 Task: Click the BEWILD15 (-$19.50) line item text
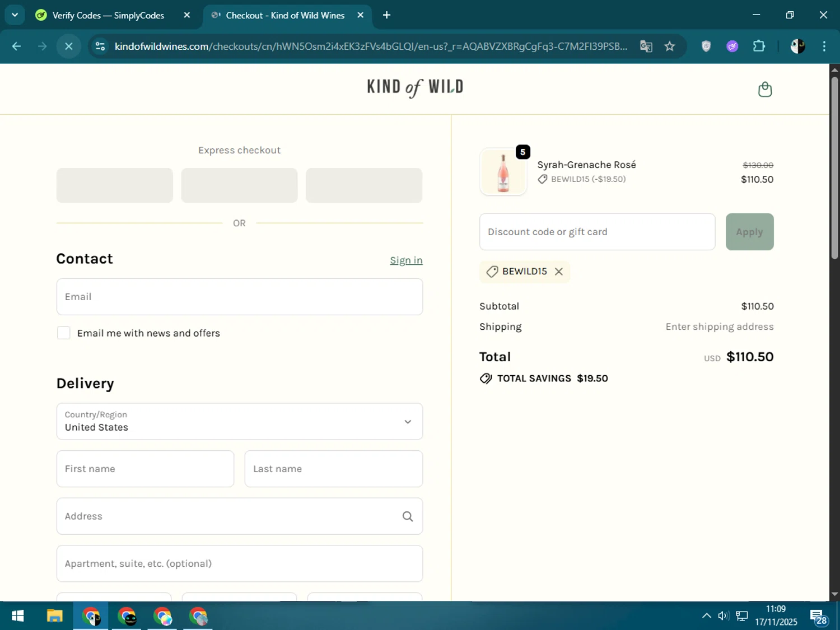(588, 179)
